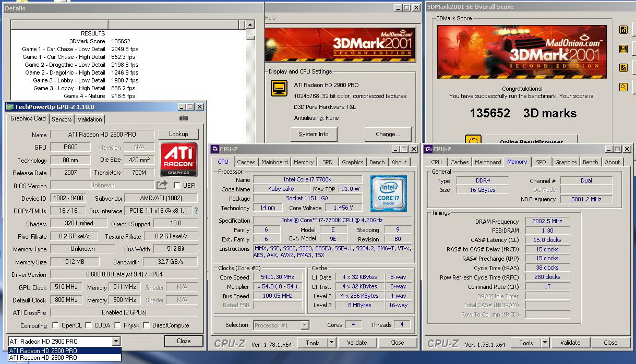Click Validate in the CPU-Z Processor window
Viewport: 636px width, 364px height.
pyautogui.click(x=357, y=343)
